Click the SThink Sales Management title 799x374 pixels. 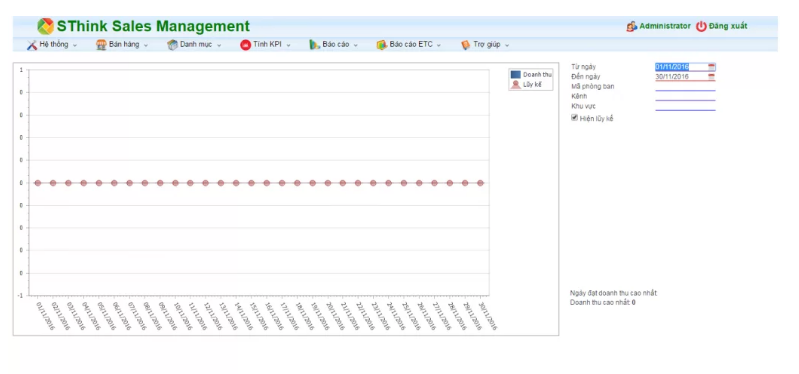click(153, 26)
